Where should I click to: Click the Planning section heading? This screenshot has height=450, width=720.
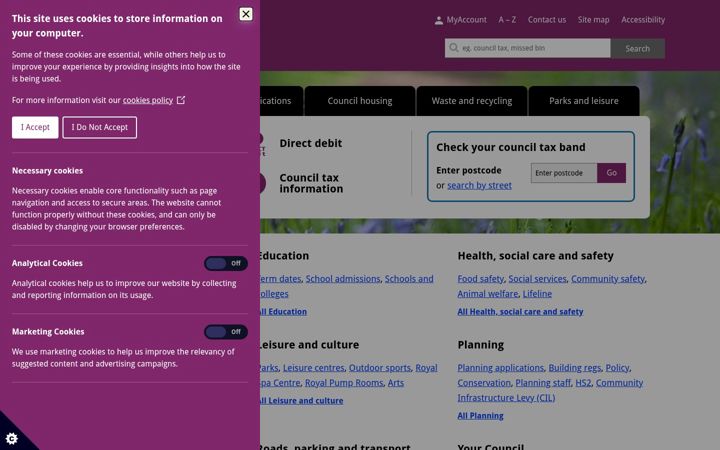point(480,345)
